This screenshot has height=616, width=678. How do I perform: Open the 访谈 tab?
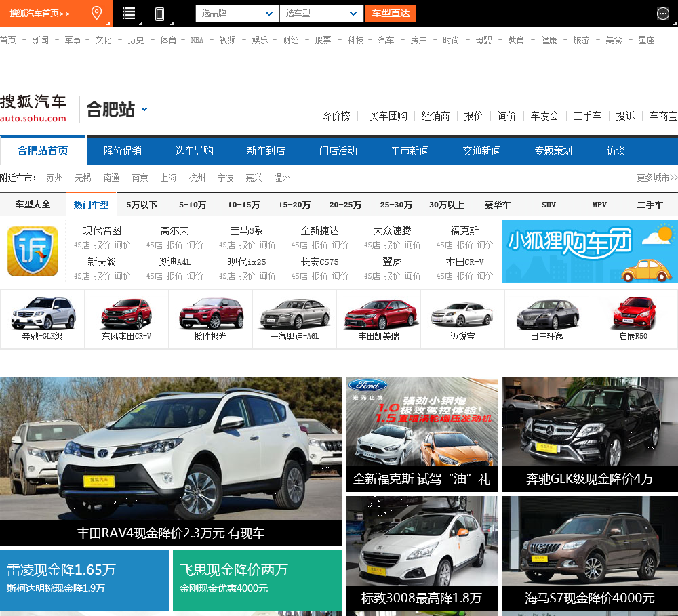coord(616,150)
